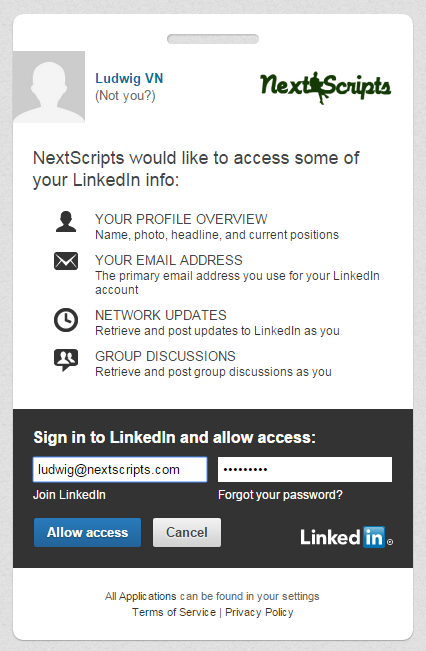Focus the email field with ludwig@nextscripts.com
Screen dimensions: 426x651
coord(120,470)
